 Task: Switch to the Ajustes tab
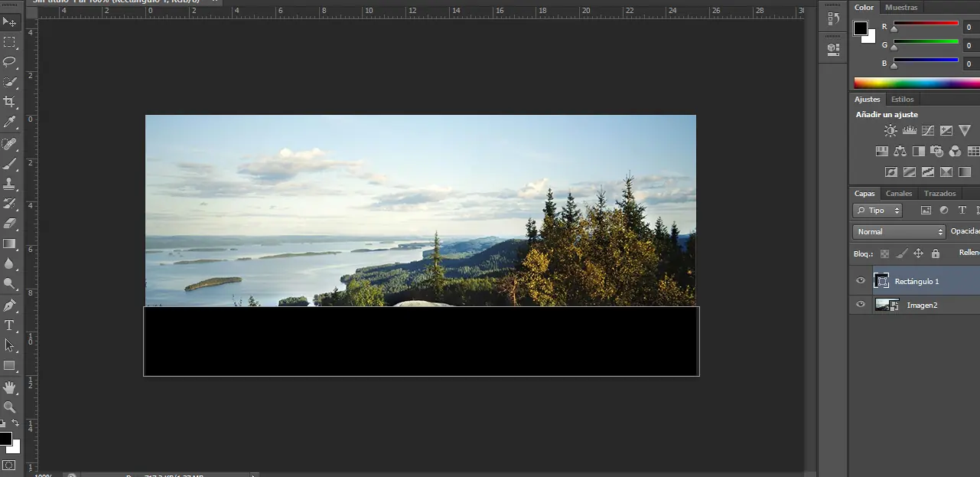click(868, 99)
